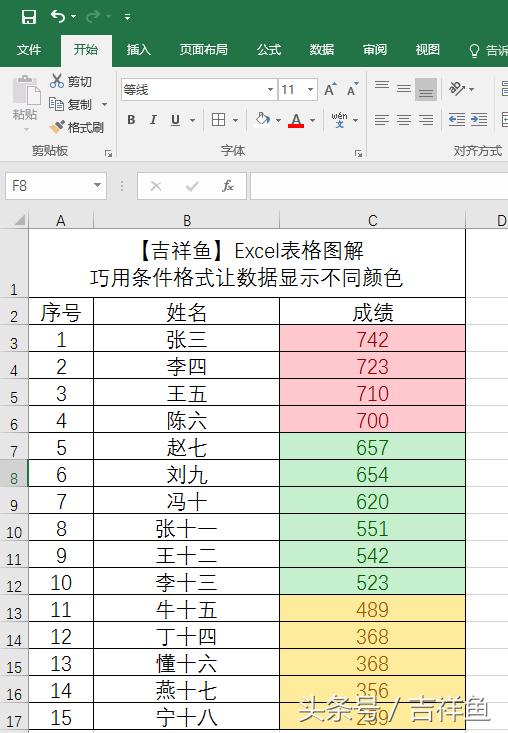Click the 复制 copy button
This screenshot has height=733, width=508.
(x=71, y=104)
